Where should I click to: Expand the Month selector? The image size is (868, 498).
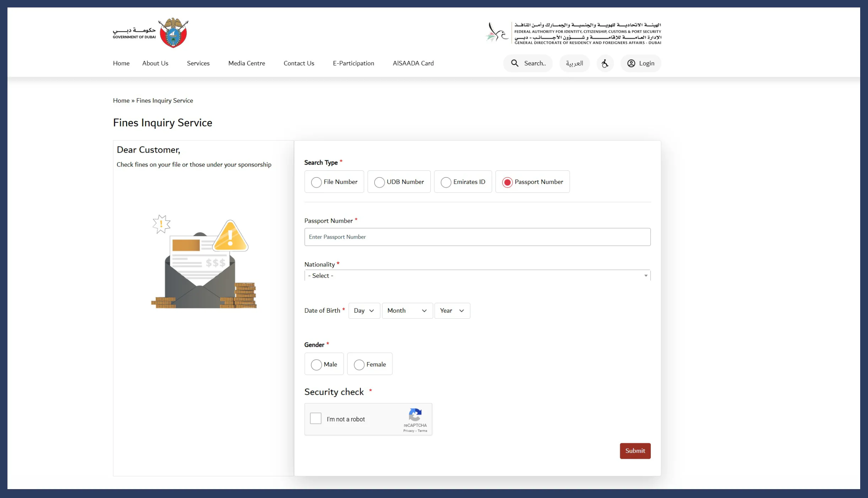tap(407, 310)
